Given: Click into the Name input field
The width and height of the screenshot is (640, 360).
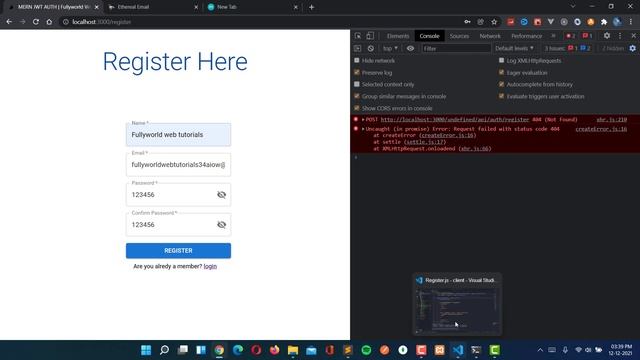Looking at the screenshot, I should coord(178,135).
